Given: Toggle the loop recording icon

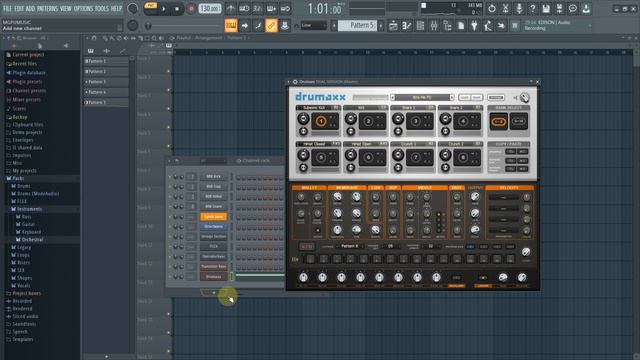Looking at the screenshot, I should (x=285, y=9).
